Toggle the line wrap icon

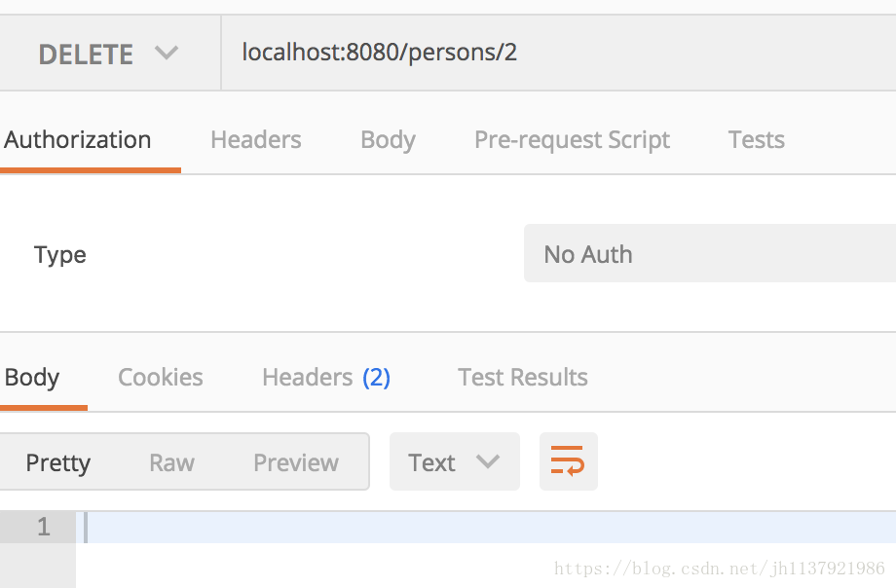(x=568, y=461)
